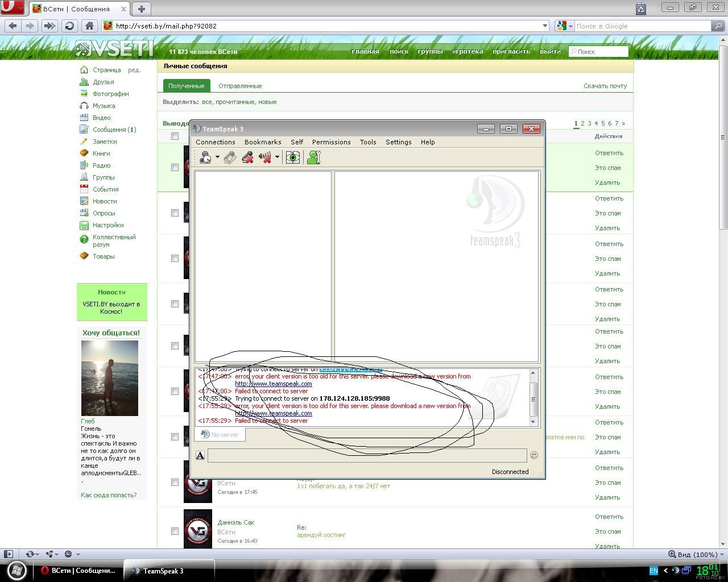Open Connections menu in TeamSpeak
This screenshot has width=728, height=582.
click(215, 142)
